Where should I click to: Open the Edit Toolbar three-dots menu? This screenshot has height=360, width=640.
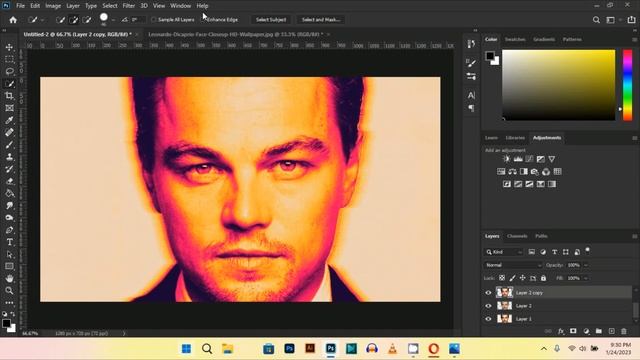pos(9,303)
